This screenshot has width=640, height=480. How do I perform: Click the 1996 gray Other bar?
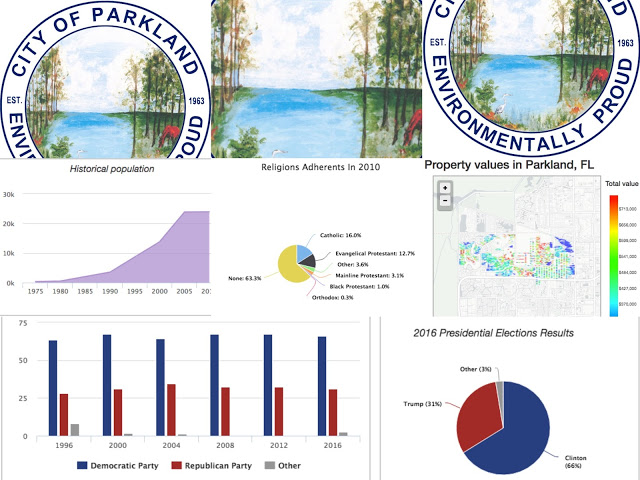[x=74, y=430]
